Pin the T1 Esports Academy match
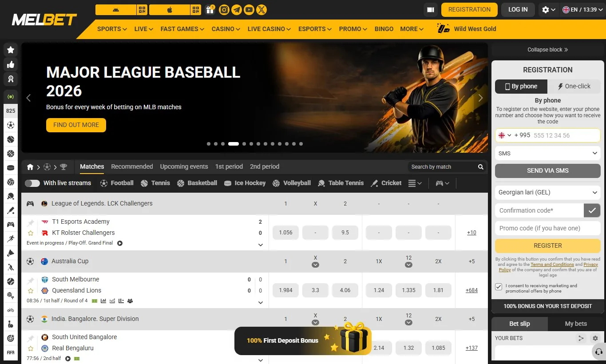The image size is (606, 364). point(31,222)
